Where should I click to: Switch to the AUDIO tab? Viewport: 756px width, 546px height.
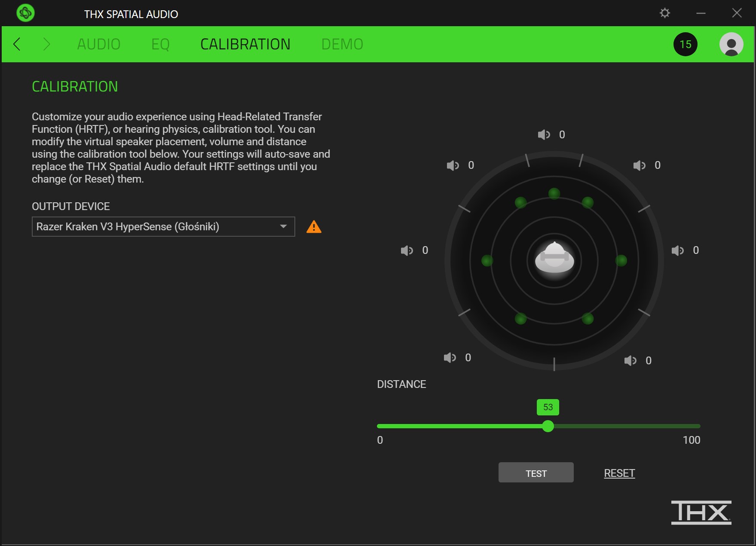[x=99, y=44]
